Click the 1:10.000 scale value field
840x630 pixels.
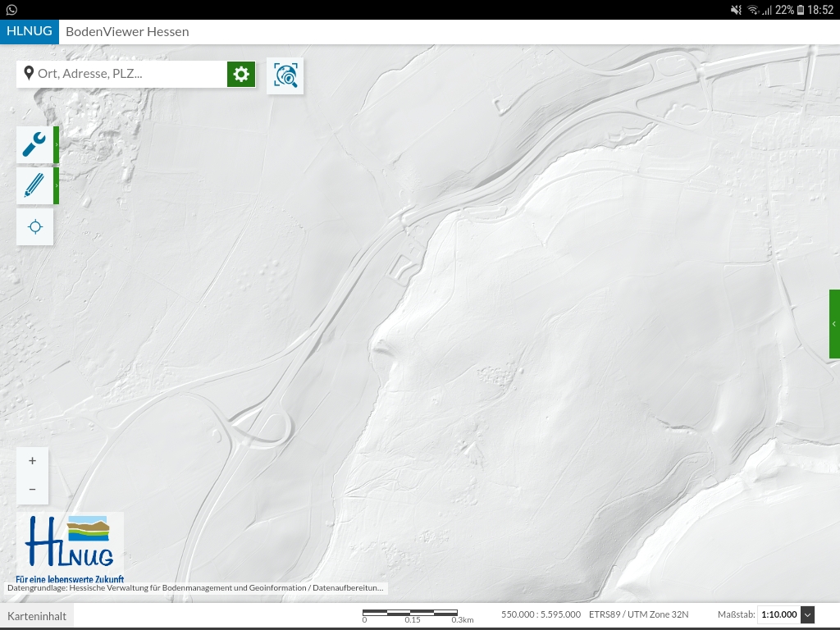[778, 614]
